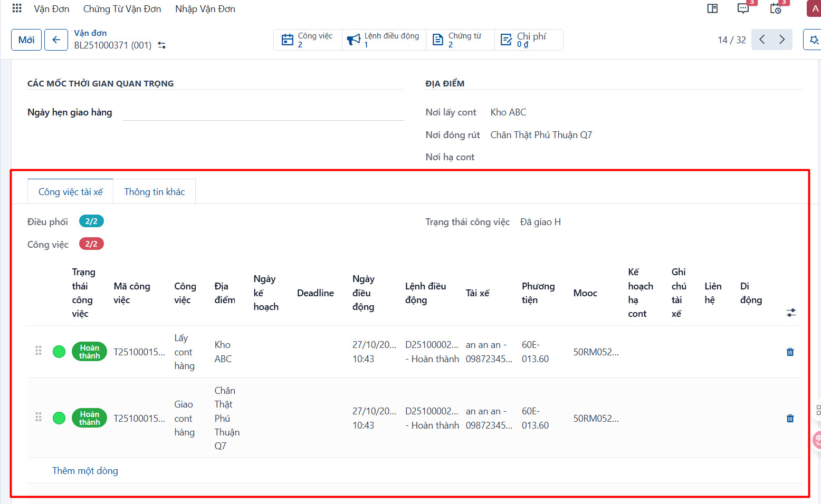
Task: Click the Nơi lấy cont value Kho ABC
Action: (x=508, y=112)
